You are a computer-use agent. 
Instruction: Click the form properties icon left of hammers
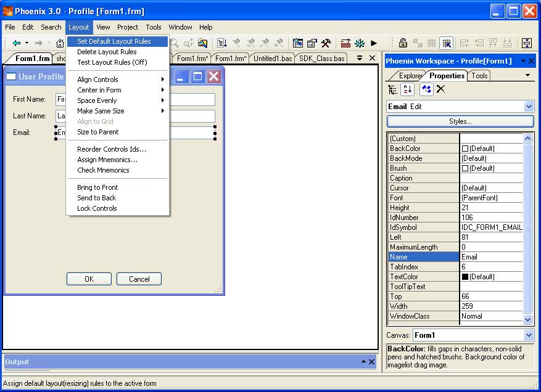[x=312, y=43]
